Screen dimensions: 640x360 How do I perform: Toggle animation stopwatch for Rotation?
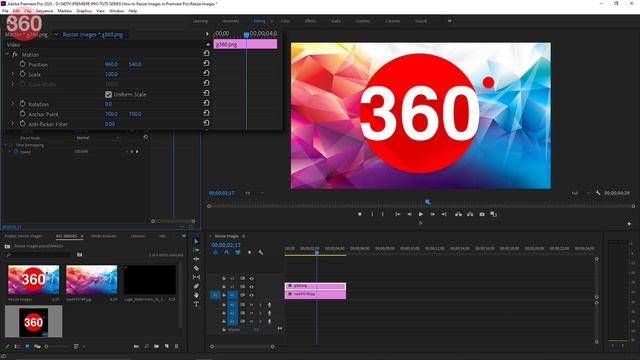[22, 104]
